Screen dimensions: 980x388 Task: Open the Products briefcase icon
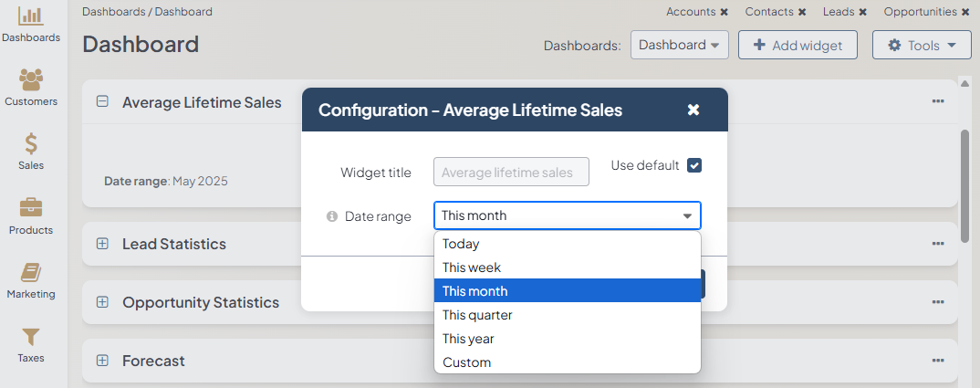coord(31,208)
